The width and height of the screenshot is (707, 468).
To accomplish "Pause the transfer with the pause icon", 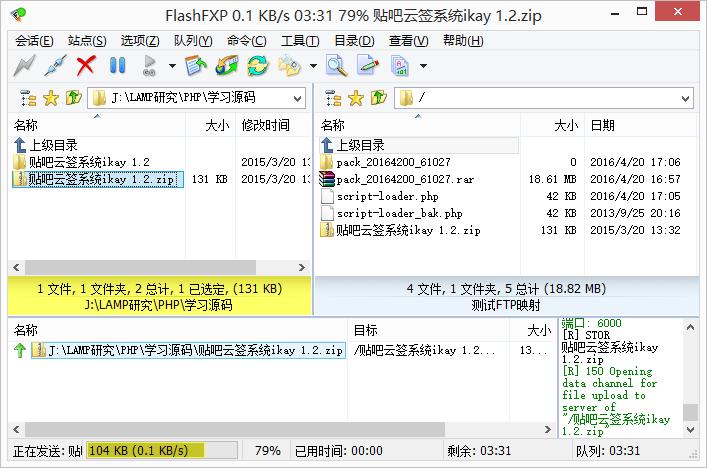I will [117, 66].
